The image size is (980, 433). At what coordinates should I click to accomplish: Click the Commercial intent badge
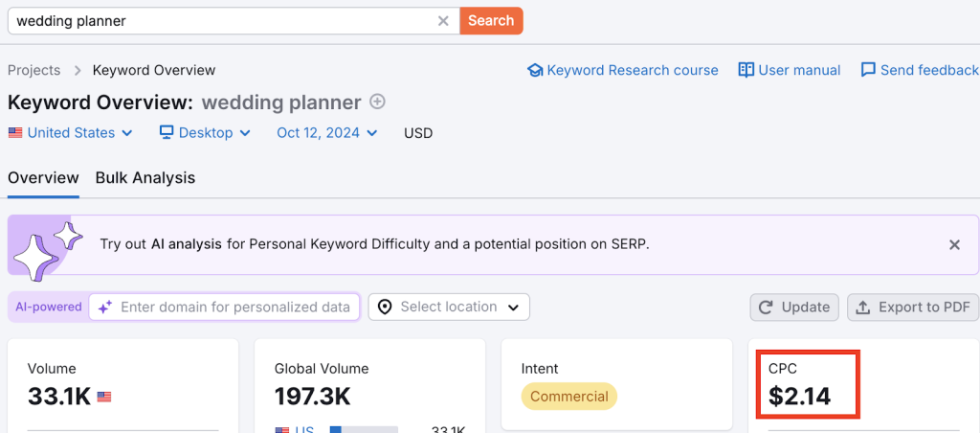[x=568, y=396]
